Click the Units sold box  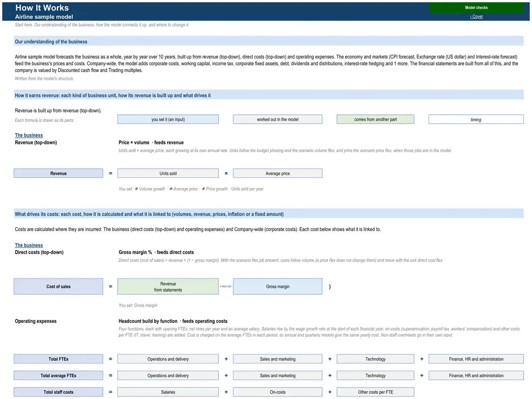pyautogui.click(x=168, y=173)
